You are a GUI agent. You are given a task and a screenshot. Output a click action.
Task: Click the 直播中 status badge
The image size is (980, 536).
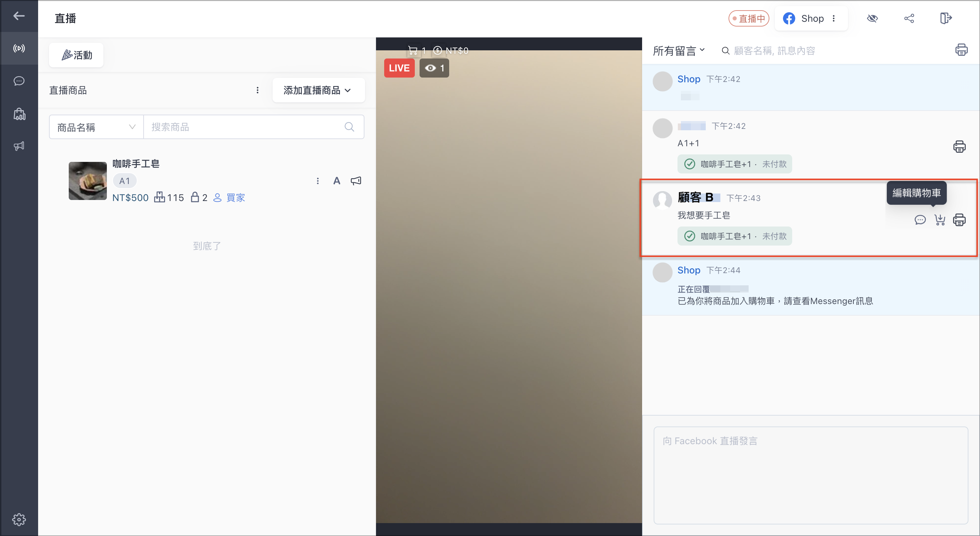pos(749,19)
